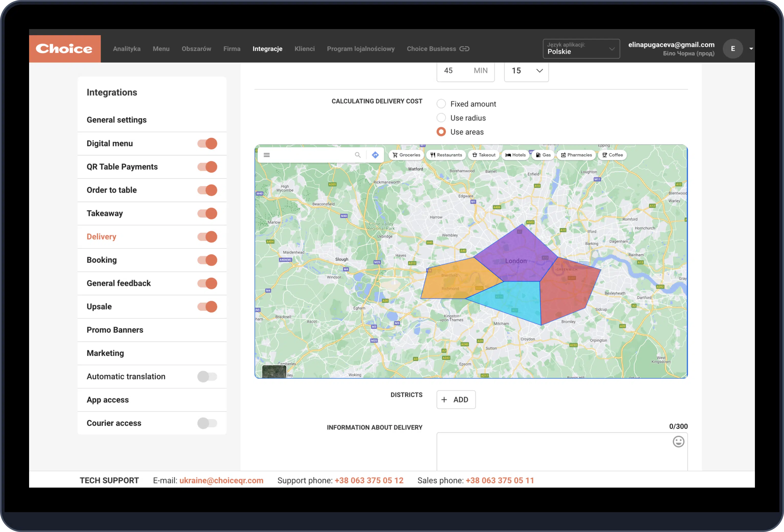
Task: Expand the 15 value dropdown
Action: click(x=539, y=71)
